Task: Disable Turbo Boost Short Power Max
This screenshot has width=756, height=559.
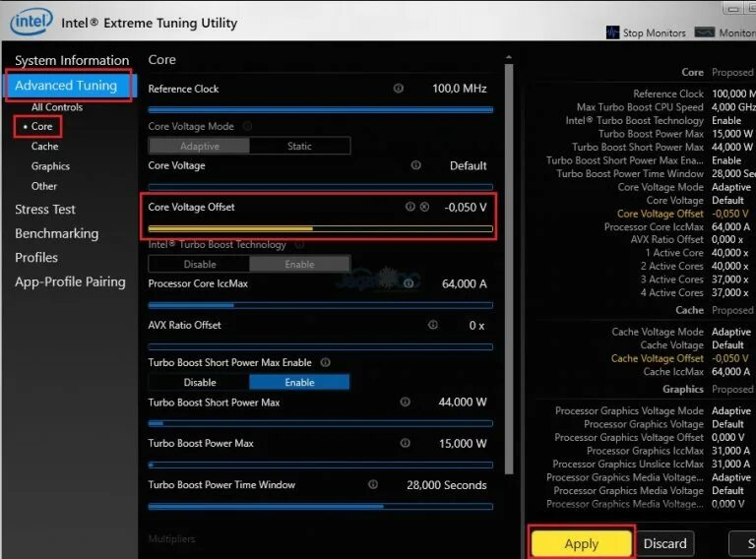Action: click(199, 382)
